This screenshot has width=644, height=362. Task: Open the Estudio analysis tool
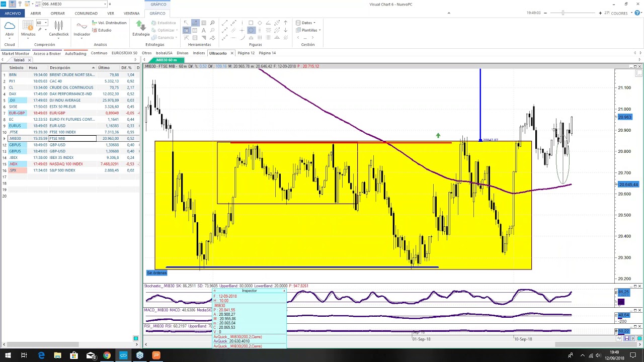coord(102,30)
